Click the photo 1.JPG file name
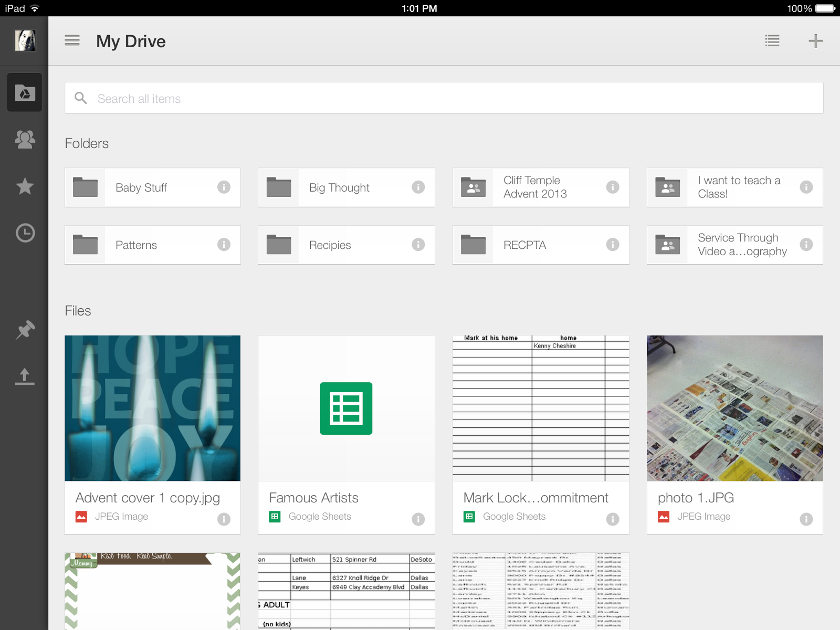The height and width of the screenshot is (630, 840). tap(696, 498)
